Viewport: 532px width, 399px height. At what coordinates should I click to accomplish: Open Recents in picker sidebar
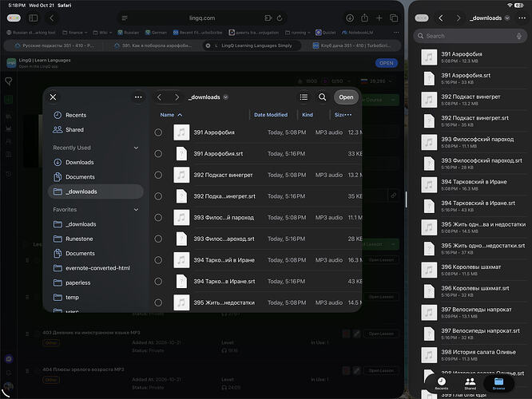click(x=95, y=115)
